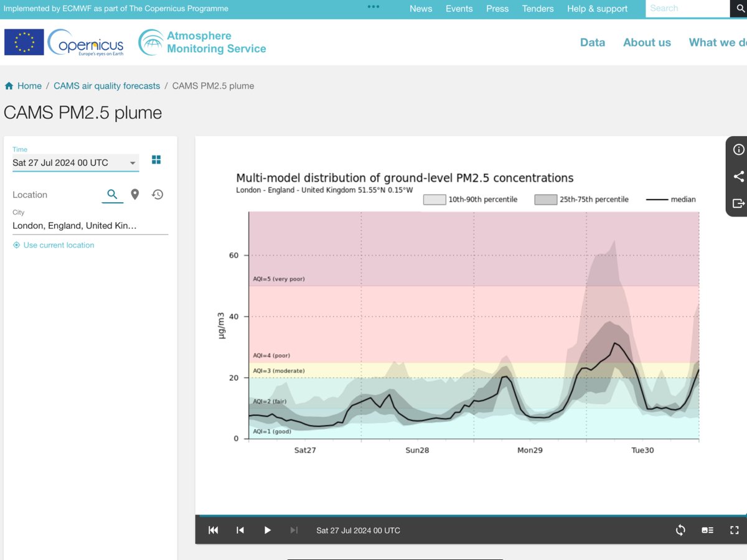Image resolution: width=747 pixels, height=560 pixels.
Task: Click the CAMS PM2.5 plume page heading
Action: (83, 113)
